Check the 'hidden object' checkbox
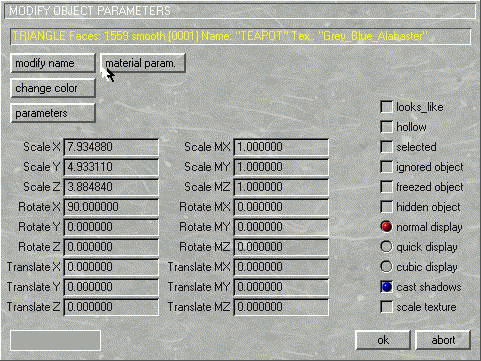This screenshot has height=361, width=481. click(x=386, y=207)
